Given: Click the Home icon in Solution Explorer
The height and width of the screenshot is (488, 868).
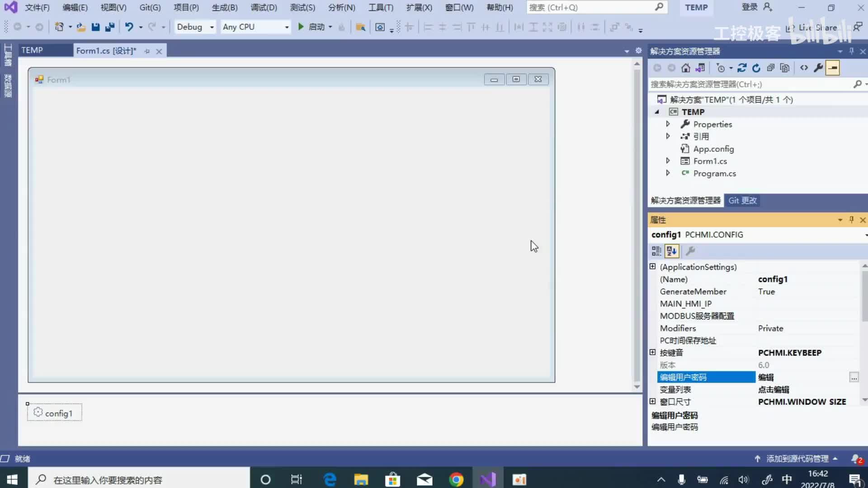Looking at the screenshot, I should click(686, 68).
